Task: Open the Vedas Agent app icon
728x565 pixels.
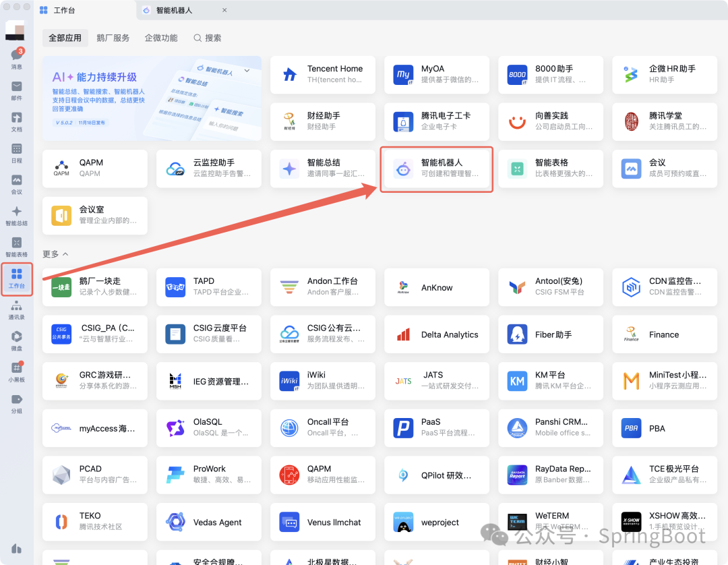Action: pos(175,521)
